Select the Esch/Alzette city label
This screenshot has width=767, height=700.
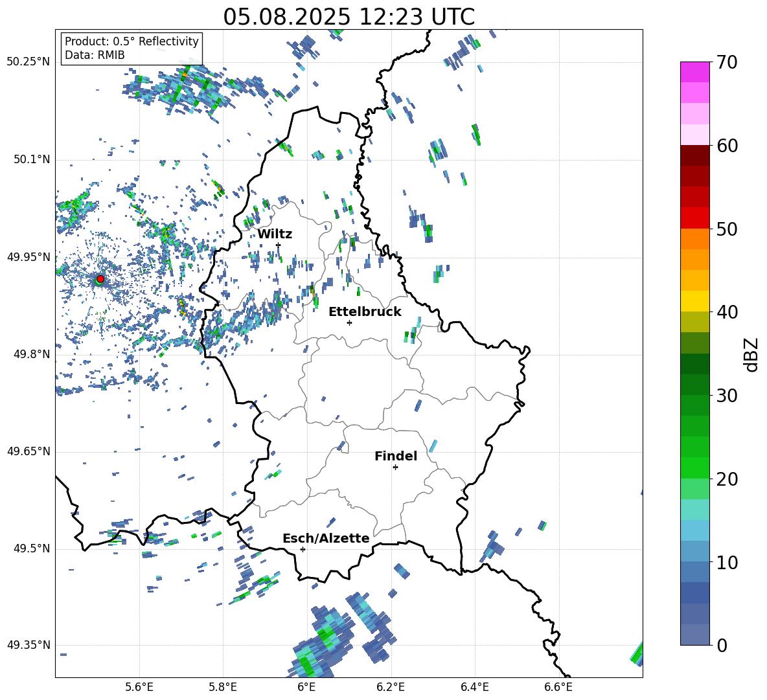coord(326,539)
